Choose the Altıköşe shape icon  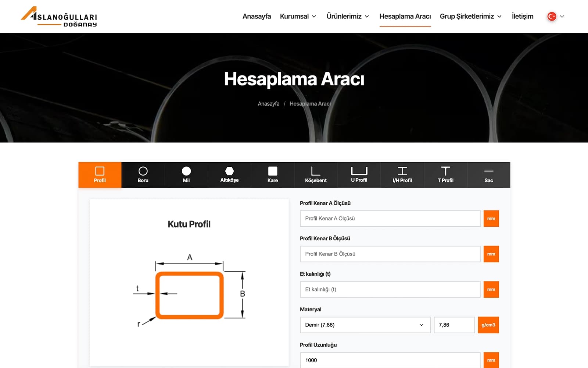point(229,174)
